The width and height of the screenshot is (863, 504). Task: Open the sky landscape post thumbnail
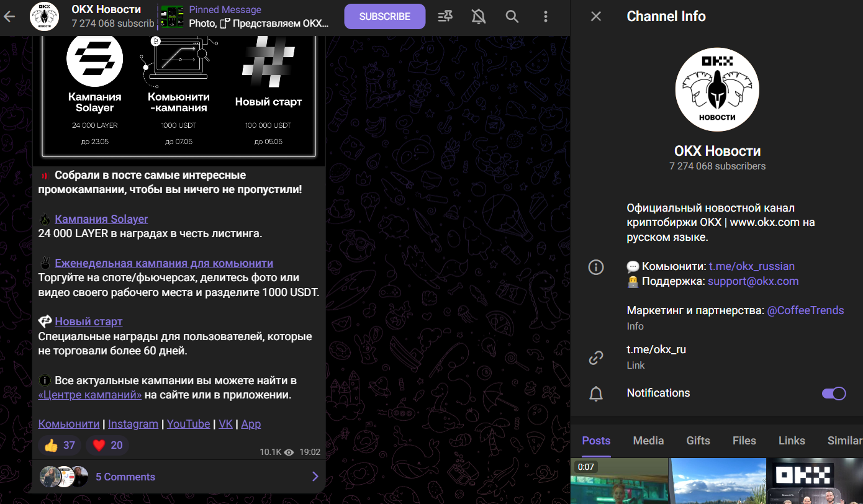pos(717,481)
